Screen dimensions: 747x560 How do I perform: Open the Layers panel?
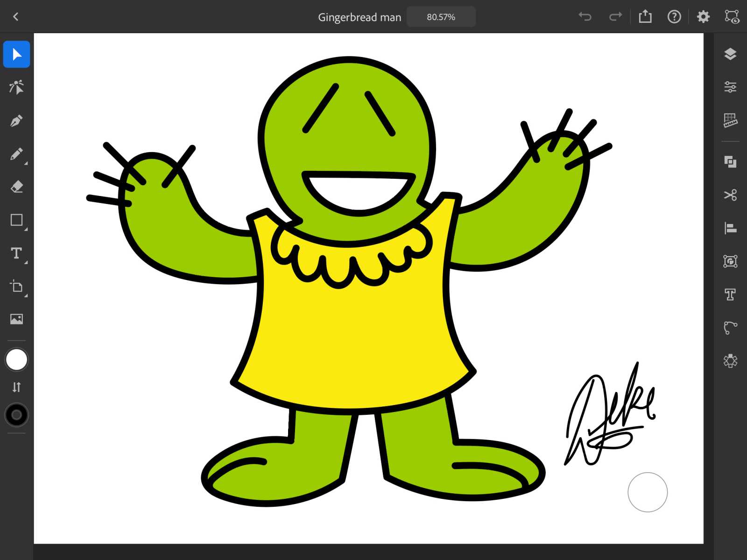(x=730, y=54)
